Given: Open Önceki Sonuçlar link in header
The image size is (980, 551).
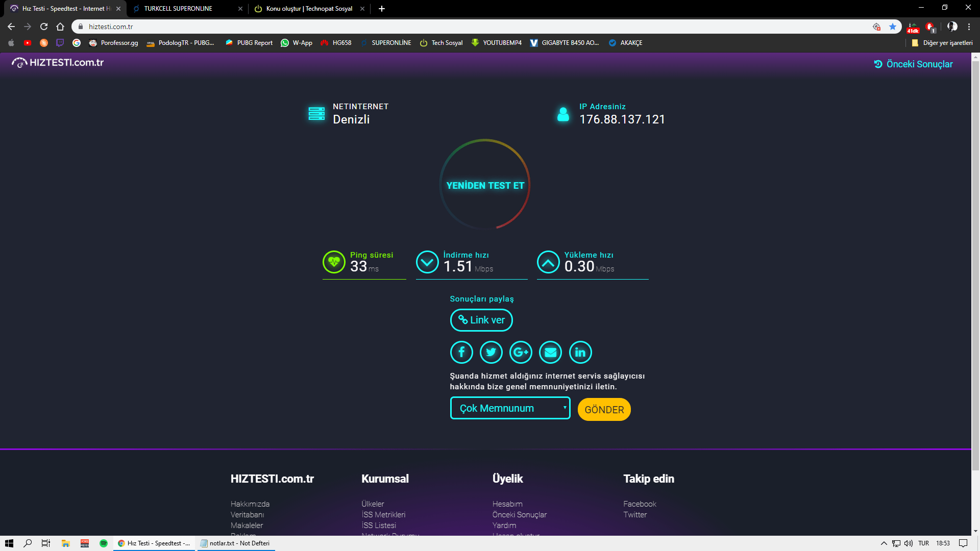Looking at the screenshot, I should 914,64.
